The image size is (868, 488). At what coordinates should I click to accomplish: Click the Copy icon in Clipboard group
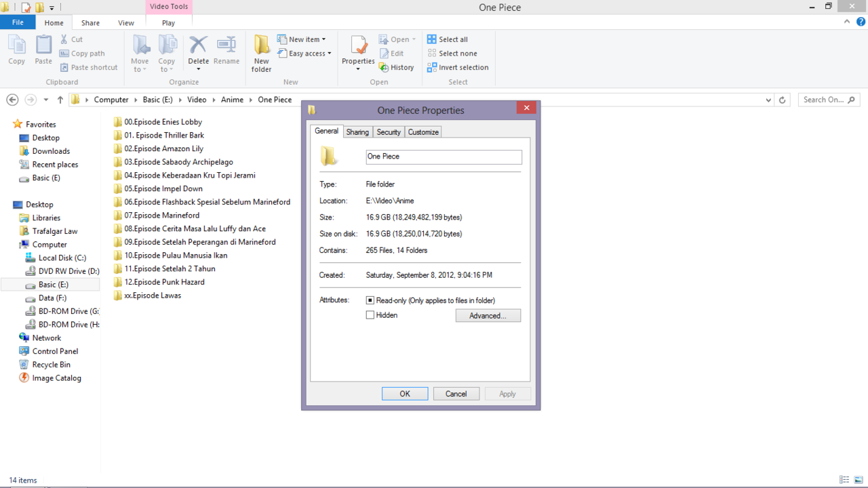17,45
